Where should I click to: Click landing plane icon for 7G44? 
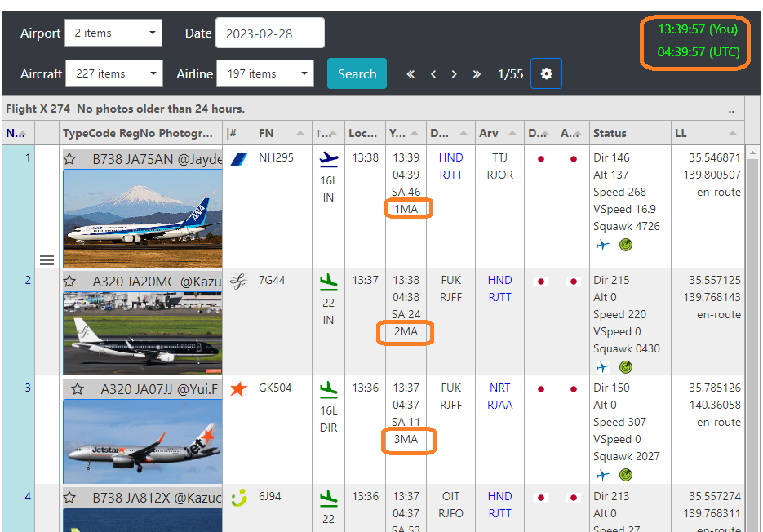coord(329,282)
